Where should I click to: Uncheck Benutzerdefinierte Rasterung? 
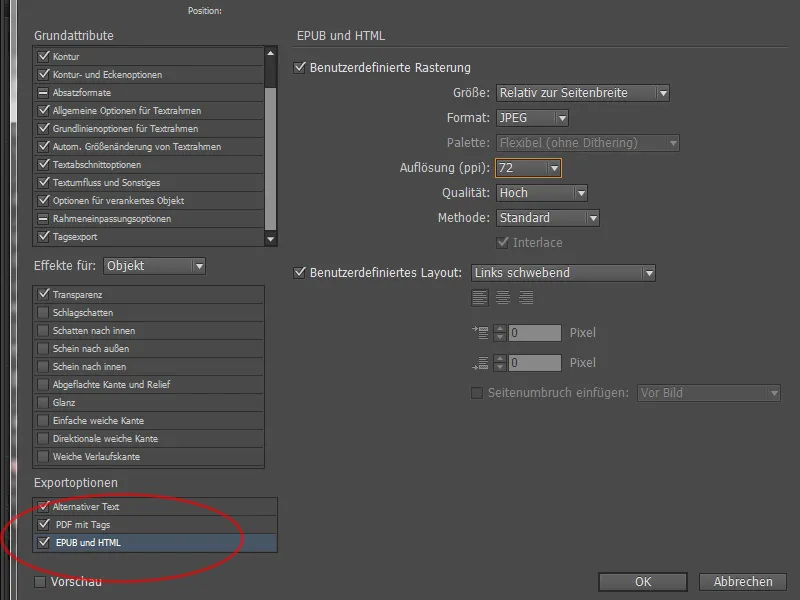pyautogui.click(x=299, y=67)
